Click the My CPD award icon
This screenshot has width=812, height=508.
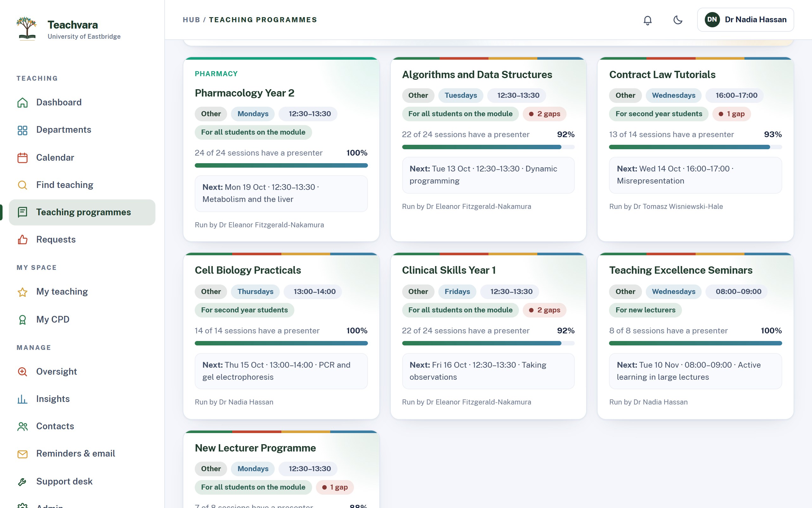tap(23, 319)
